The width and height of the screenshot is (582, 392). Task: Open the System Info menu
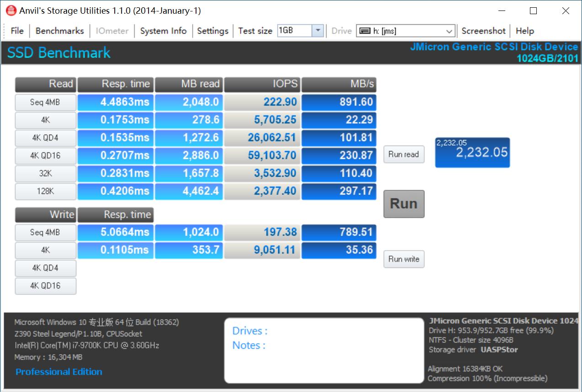pyautogui.click(x=163, y=31)
